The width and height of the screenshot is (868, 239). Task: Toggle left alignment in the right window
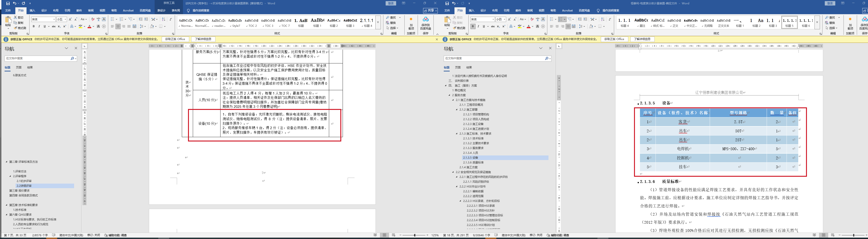tap(552, 26)
